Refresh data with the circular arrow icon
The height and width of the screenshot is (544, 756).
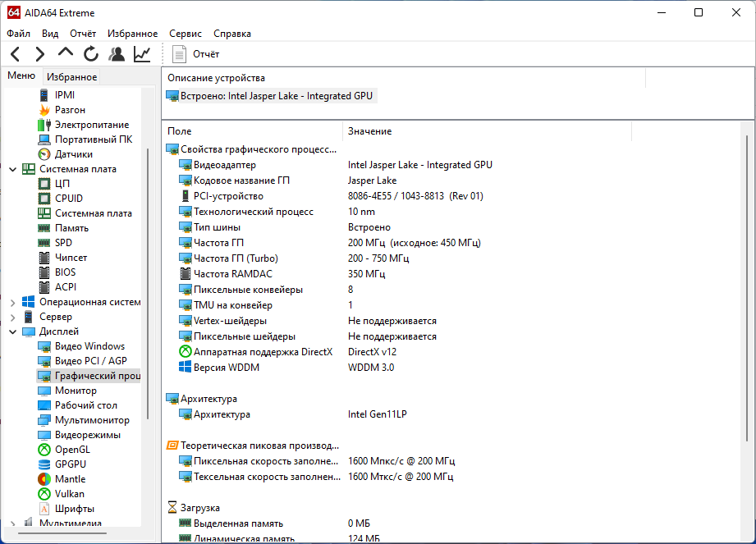pos(90,53)
